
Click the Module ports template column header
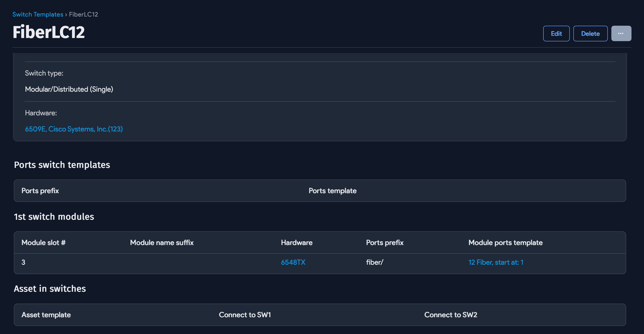(505, 243)
